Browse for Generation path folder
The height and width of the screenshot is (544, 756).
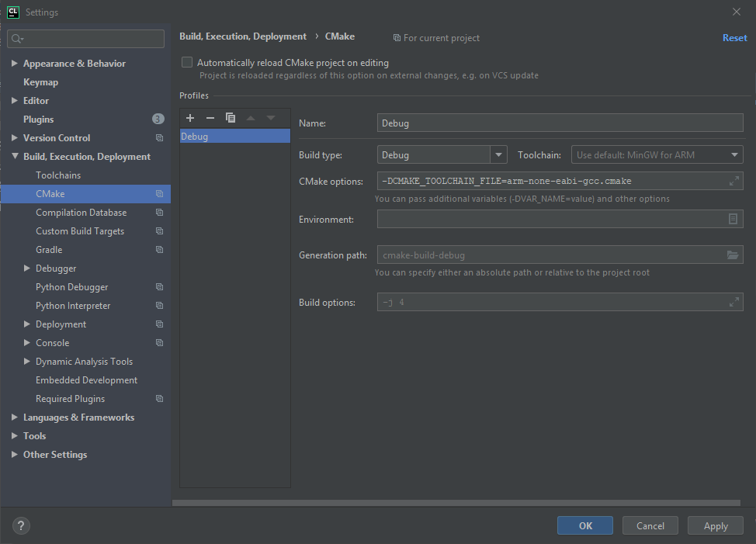(733, 255)
